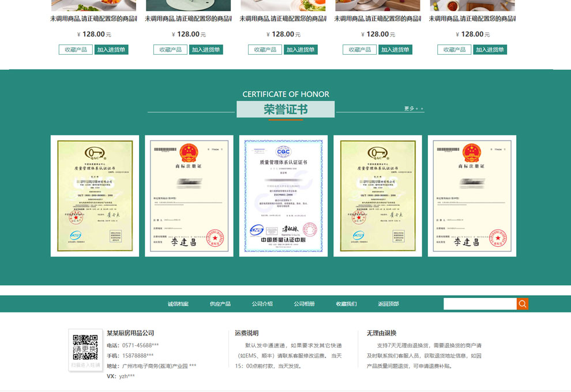Click the 更多 link in certificates section
Image resolution: width=571 pixels, height=392 pixels.
click(x=414, y=108)
